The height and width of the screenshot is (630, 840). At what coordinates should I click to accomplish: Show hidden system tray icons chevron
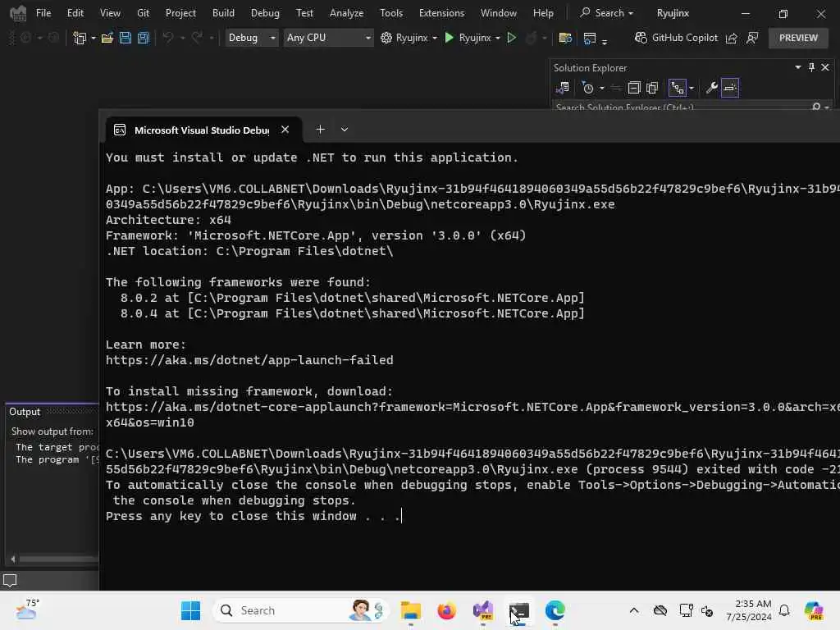click(x=634, y=610)
